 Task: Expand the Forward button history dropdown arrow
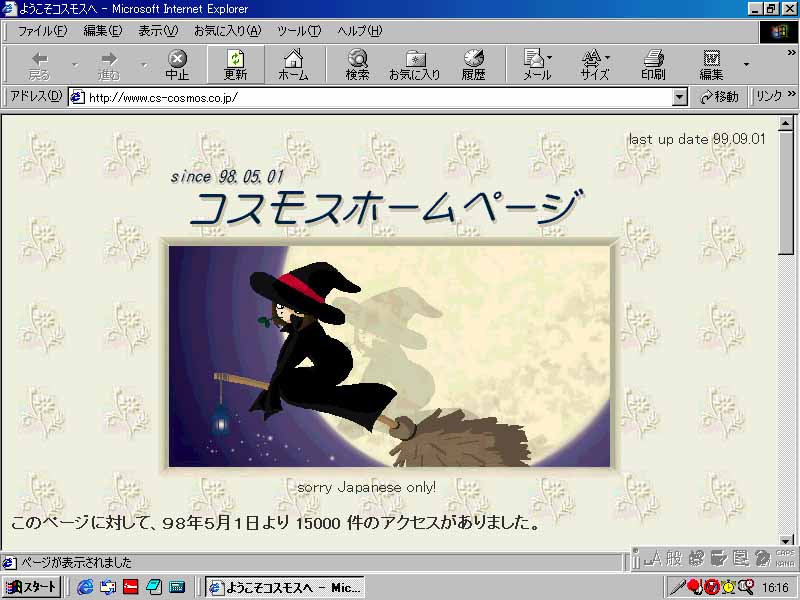144,65
